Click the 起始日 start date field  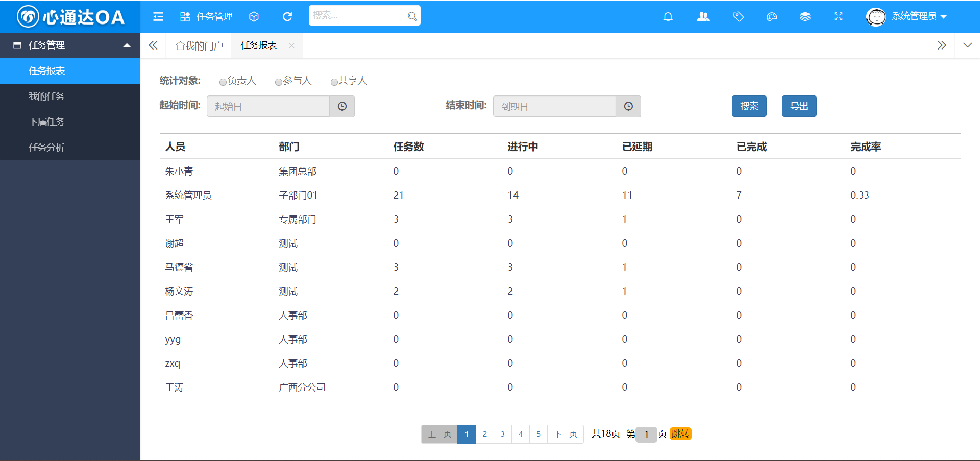click(x=268, y=106)
